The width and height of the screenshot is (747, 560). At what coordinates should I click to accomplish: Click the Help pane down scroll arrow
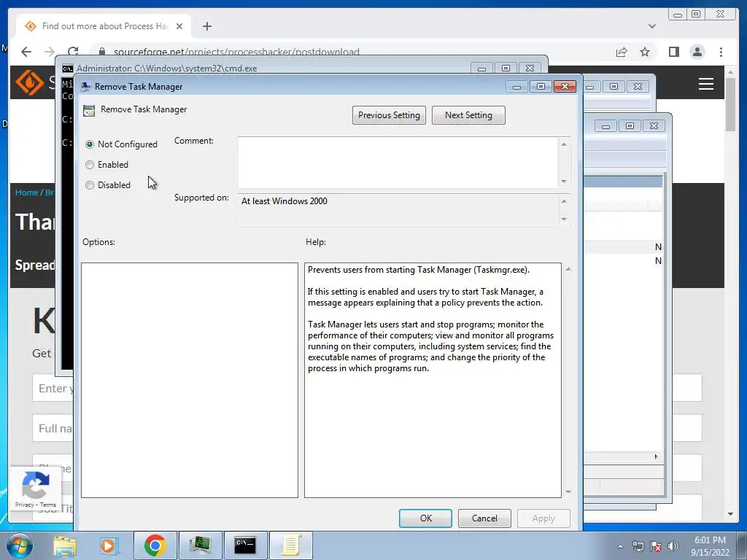(x=568, y=491)
